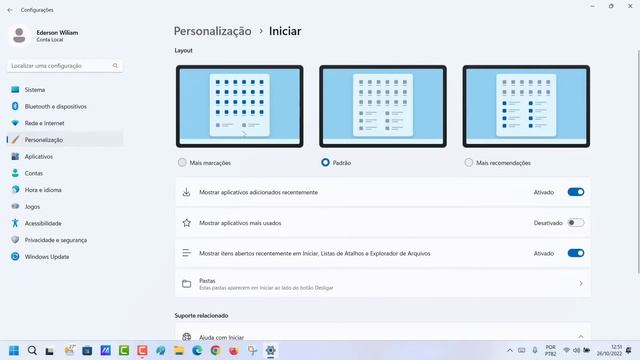Open Task View from the taskbar
Image resolution: width=640 pixels, height=360 pixels.
point(50,351)
